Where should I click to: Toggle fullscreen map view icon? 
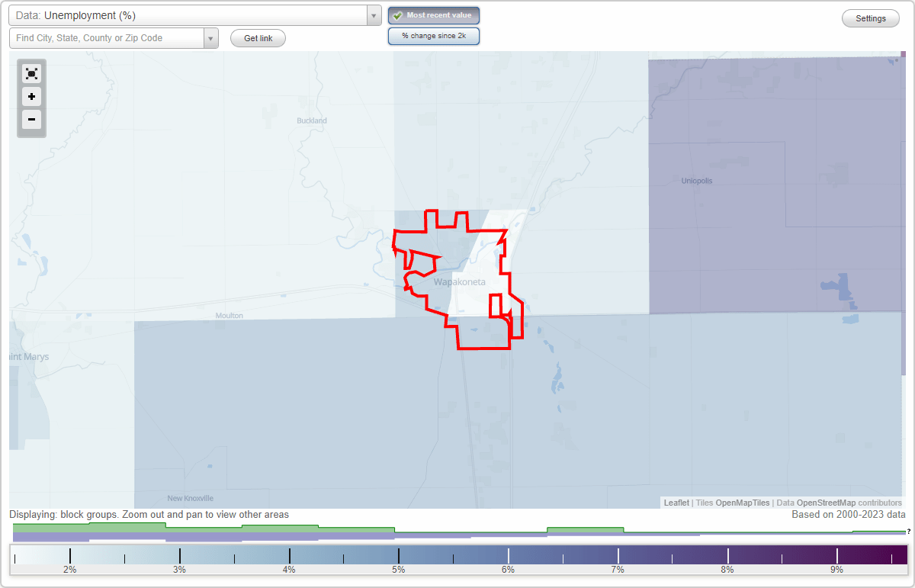pyautogui.click(x=31, y=73)
